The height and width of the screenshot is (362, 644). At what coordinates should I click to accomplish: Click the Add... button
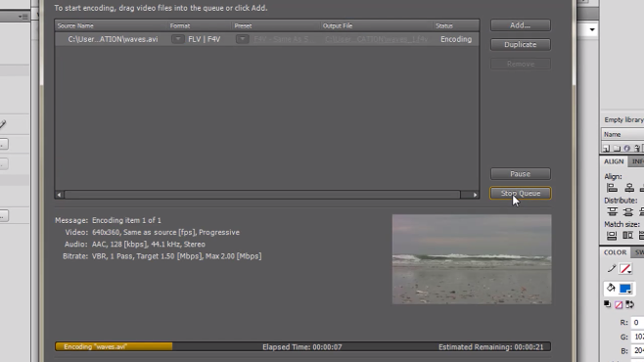[520, 25]
